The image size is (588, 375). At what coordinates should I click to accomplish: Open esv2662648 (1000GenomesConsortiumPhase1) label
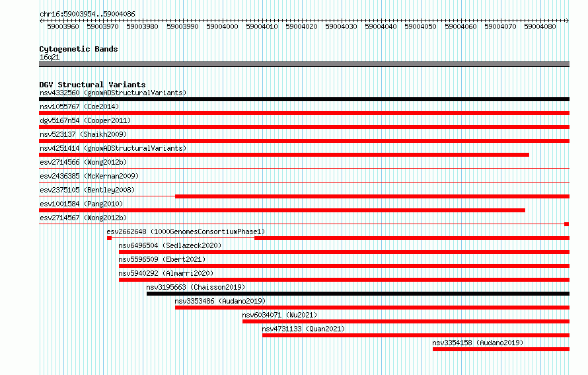[x=186, y=231]
